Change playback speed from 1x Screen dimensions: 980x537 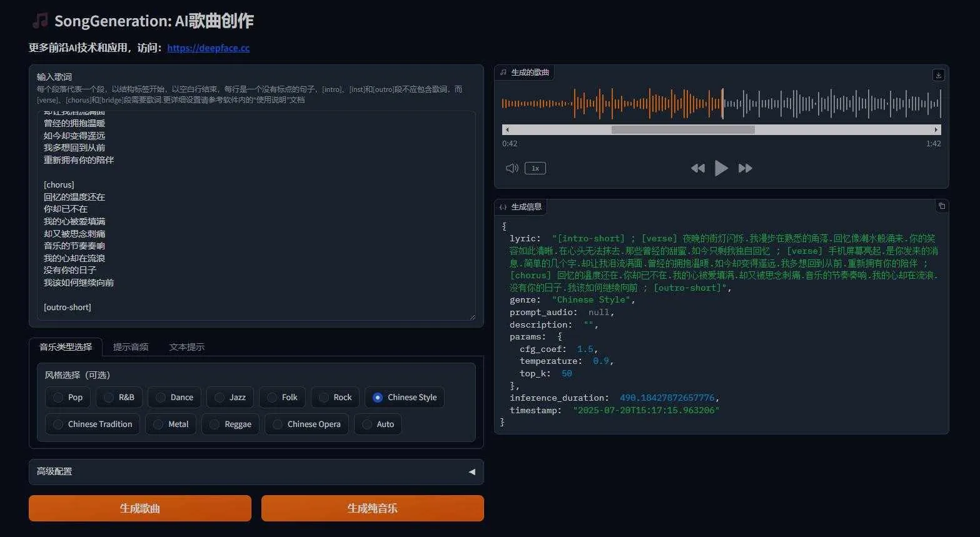[535, 168]
